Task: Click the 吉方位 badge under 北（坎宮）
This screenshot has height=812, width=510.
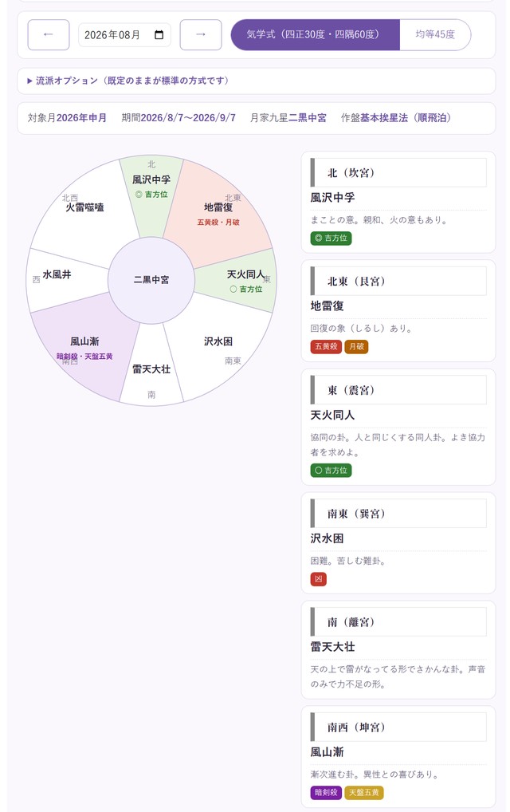Action: 331,238
